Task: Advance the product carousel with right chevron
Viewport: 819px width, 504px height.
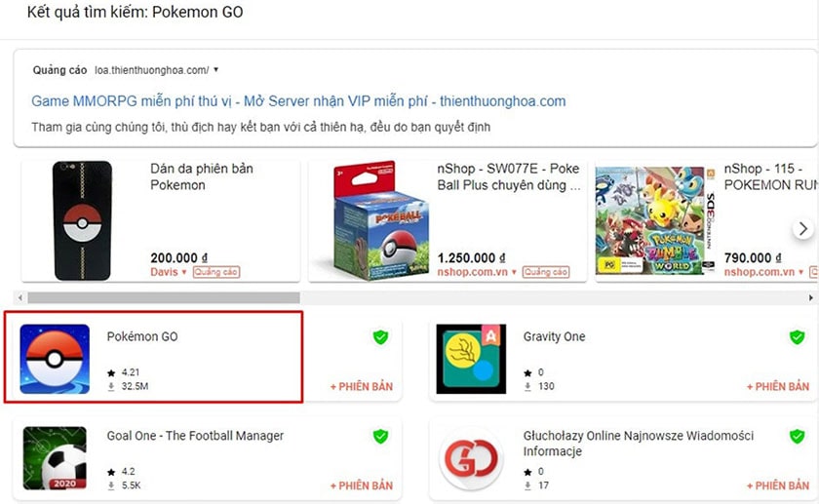Action: (802, 229)
